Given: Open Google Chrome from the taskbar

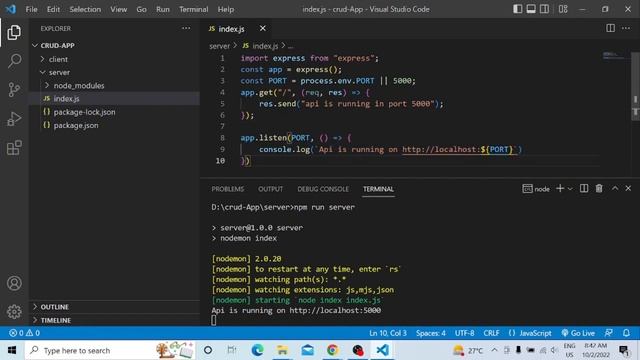Looking at the screenshot, I should (333, 350).
